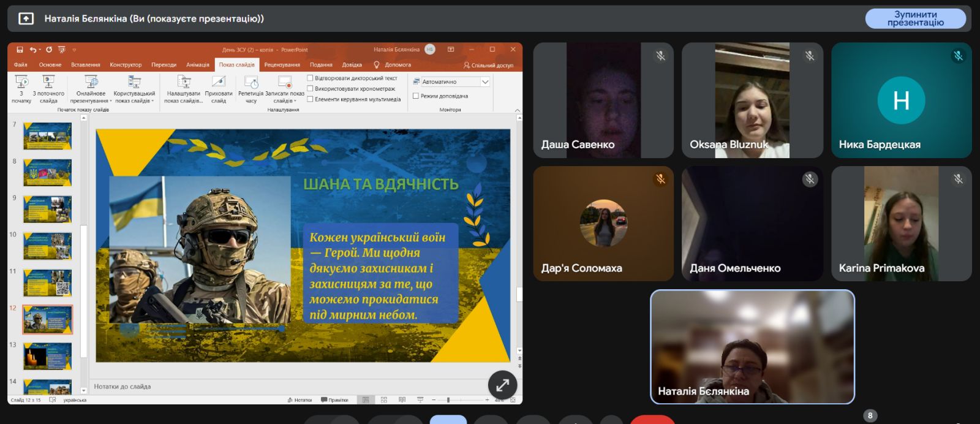Open 'Налаштувати показ слайдів' settings icon
Image resolution: width=980 pixels, height=424 pixels.
pos(184,83)
